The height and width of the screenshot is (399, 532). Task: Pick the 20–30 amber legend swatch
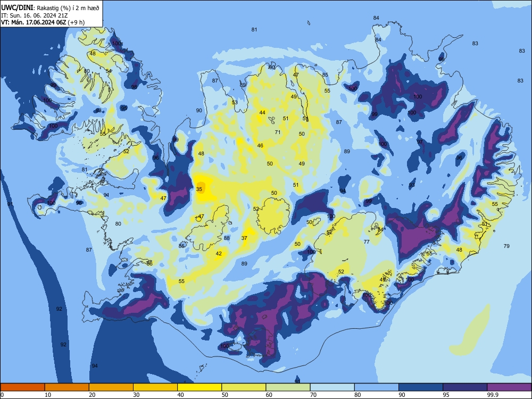pos(111,387)
